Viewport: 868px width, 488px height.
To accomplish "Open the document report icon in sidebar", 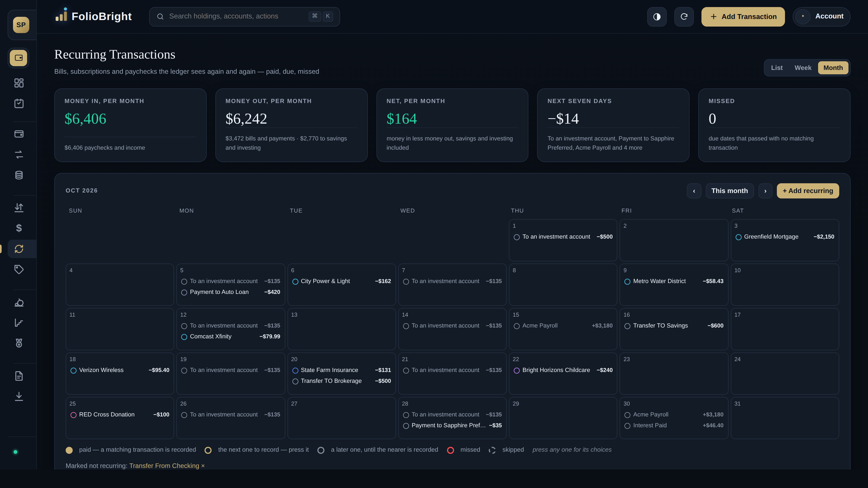I will coord(19,376).
